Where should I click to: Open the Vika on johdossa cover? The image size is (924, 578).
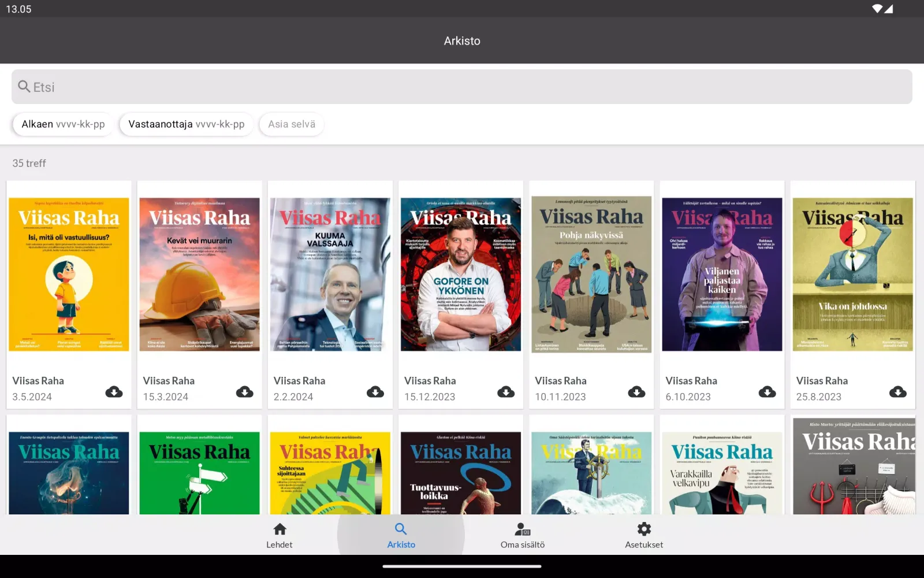[x=853, y=275]
